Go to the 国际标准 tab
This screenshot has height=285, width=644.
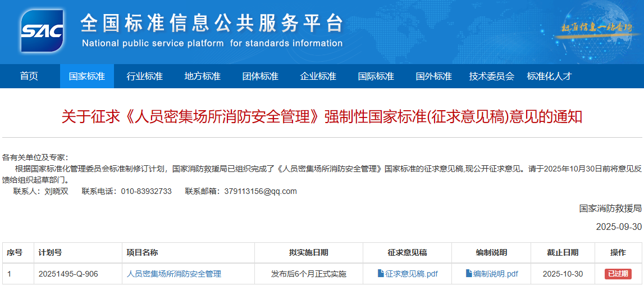coord(376,76)
